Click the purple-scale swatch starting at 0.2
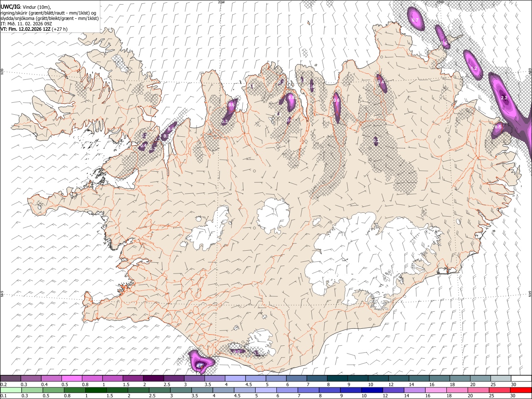The width and height of the screenshot is (532, 399). click(11, 379)
